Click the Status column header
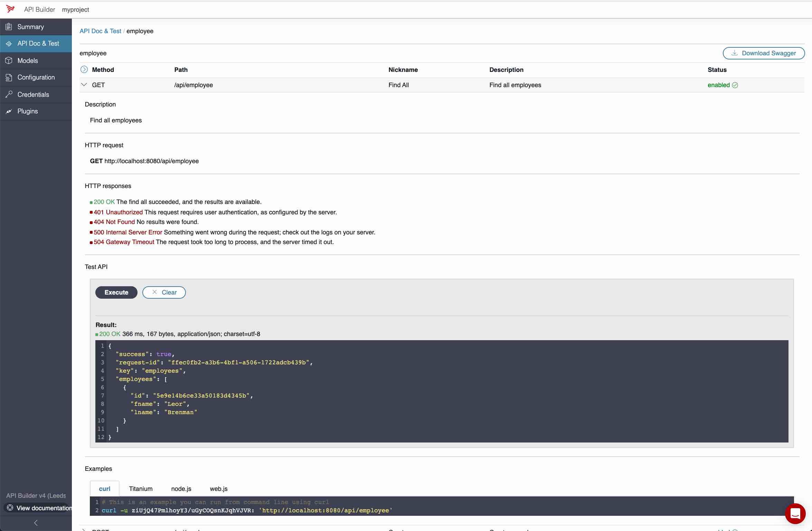 point(717,70)
